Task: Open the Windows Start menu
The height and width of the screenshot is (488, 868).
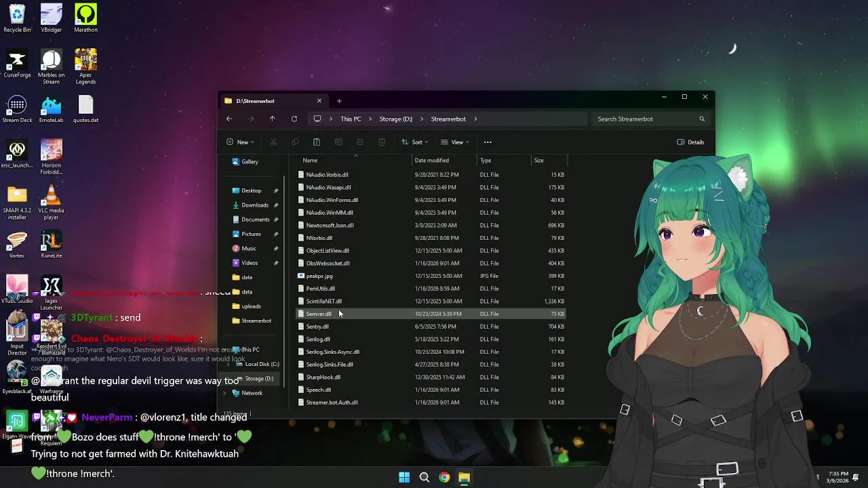Action: point(404,477)
